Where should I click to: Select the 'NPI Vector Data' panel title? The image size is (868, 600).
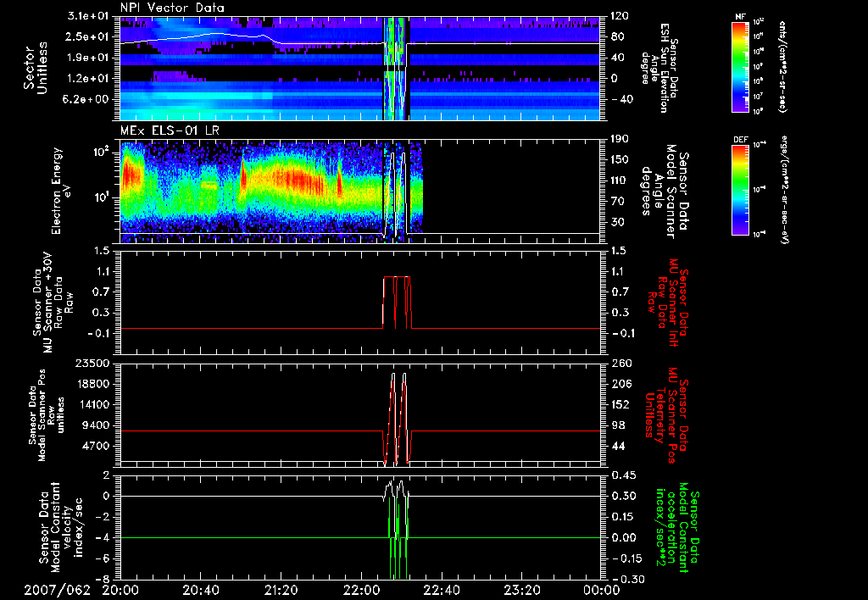click(x=172, y=8)
